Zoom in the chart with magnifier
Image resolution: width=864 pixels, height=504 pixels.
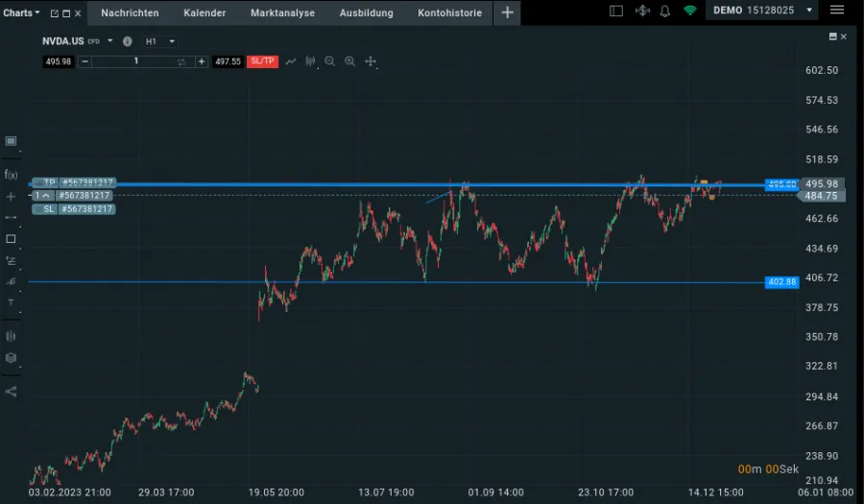pyautogui.click(x=349, y=61)
